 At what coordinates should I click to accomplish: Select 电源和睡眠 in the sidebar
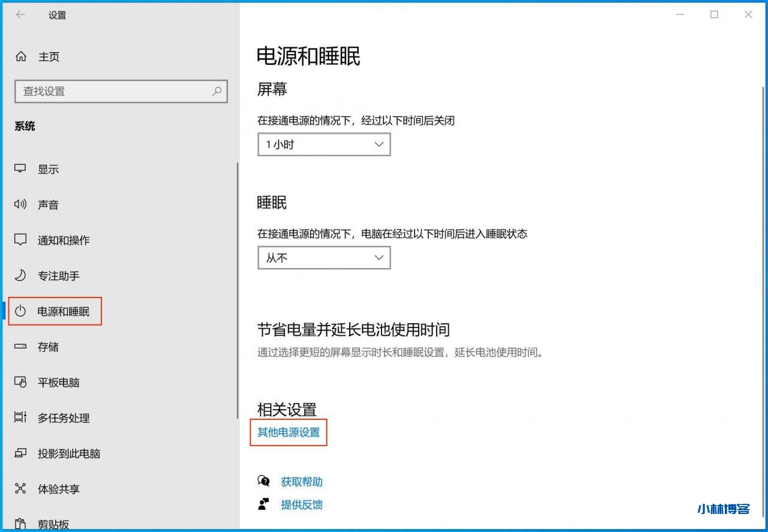point(63,311)
